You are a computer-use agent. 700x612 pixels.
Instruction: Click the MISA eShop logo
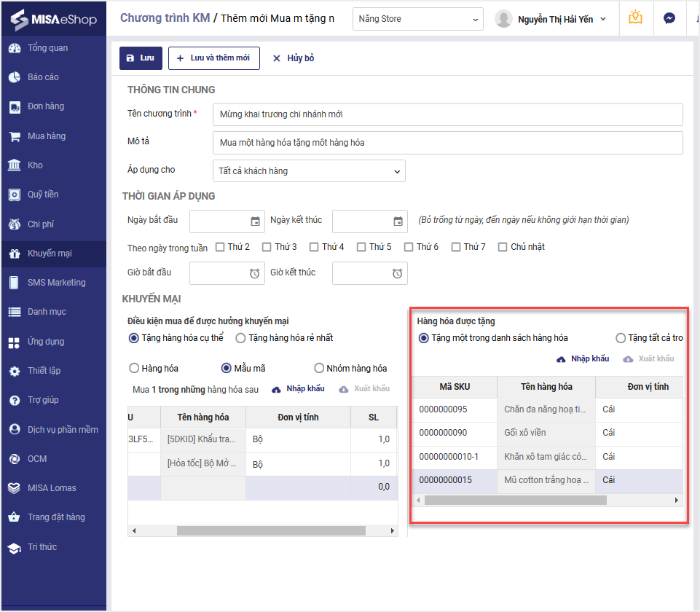coord(54,20)
